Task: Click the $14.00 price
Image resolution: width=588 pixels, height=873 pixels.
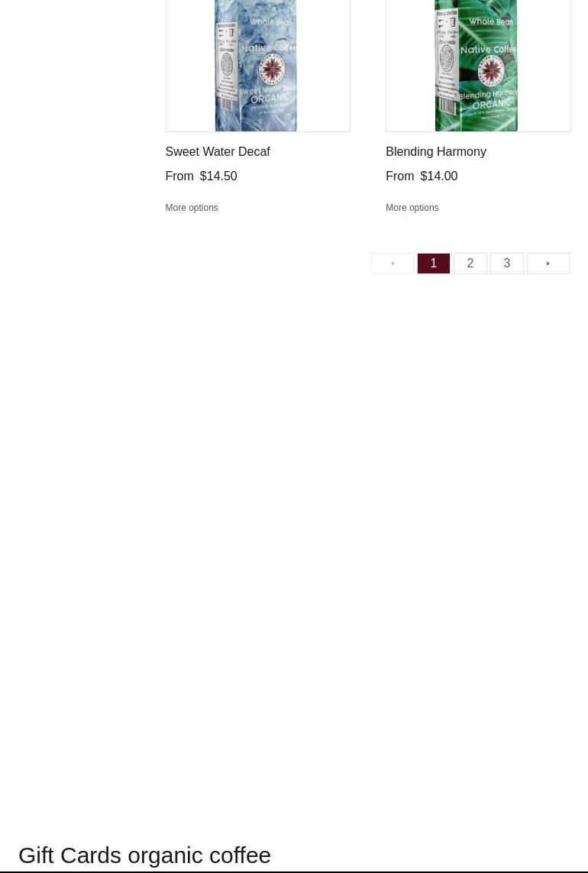Action: 439,176
